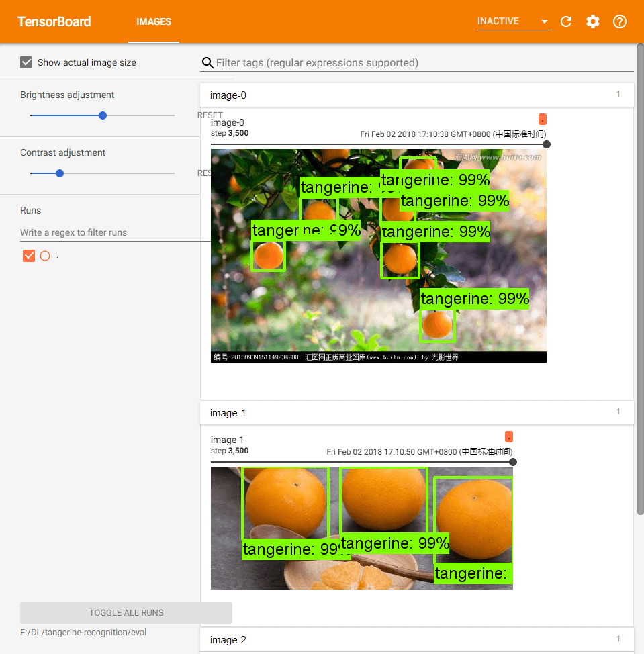Click the search magnifier in the filter bar
Screen dimensions: 644x654
pyautogui.click(x=207, y=62)
